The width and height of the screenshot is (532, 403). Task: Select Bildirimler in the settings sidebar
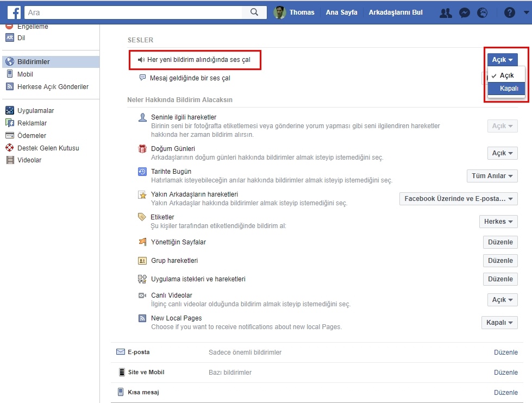click(x=51, y=62)
